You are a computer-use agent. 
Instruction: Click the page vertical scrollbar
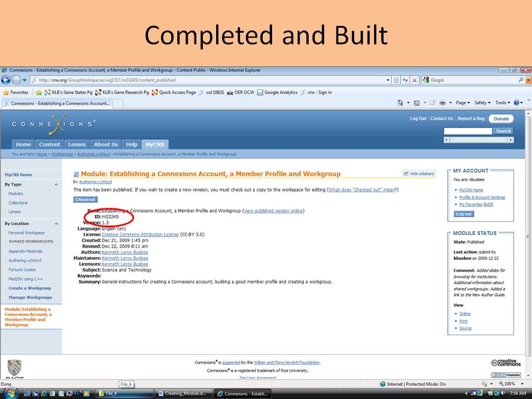(528, 244)
